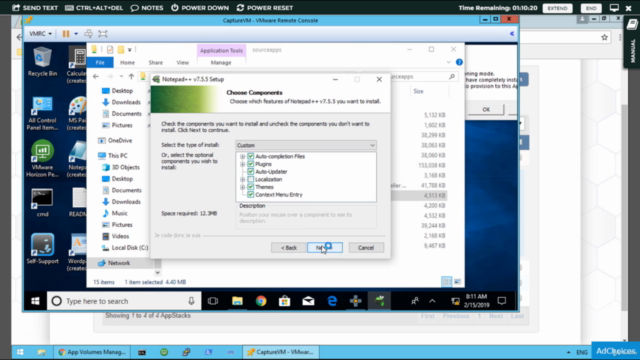Click Notepad++ installer icon on VM taskbar
Viewport: 640px width, 360px height.
[380, 301]
